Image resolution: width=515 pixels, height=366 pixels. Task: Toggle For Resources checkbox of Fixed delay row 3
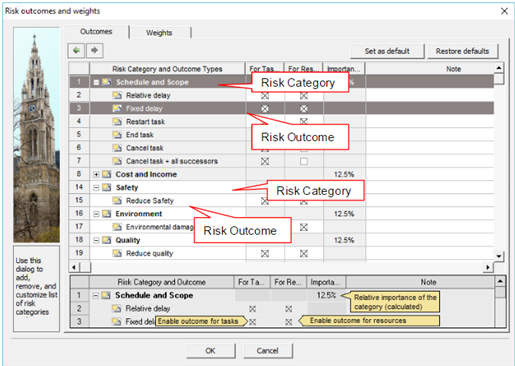[x=304, y=109]
